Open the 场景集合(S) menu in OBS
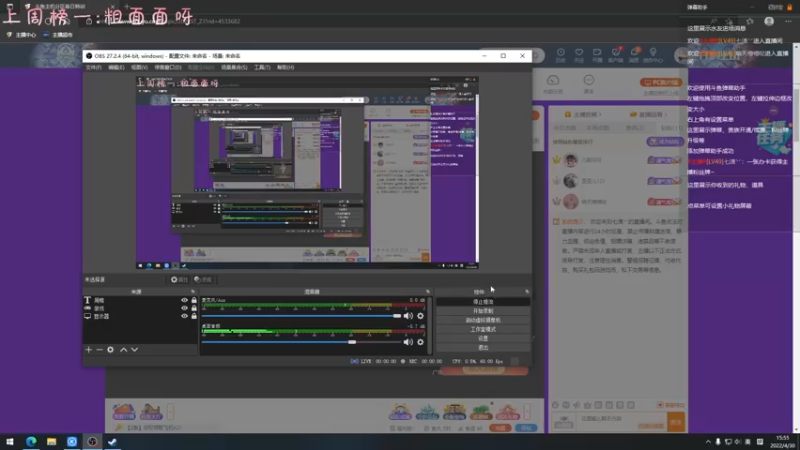Screen dimensions: 800x450 pyautogui.click(x=234, y=67)
